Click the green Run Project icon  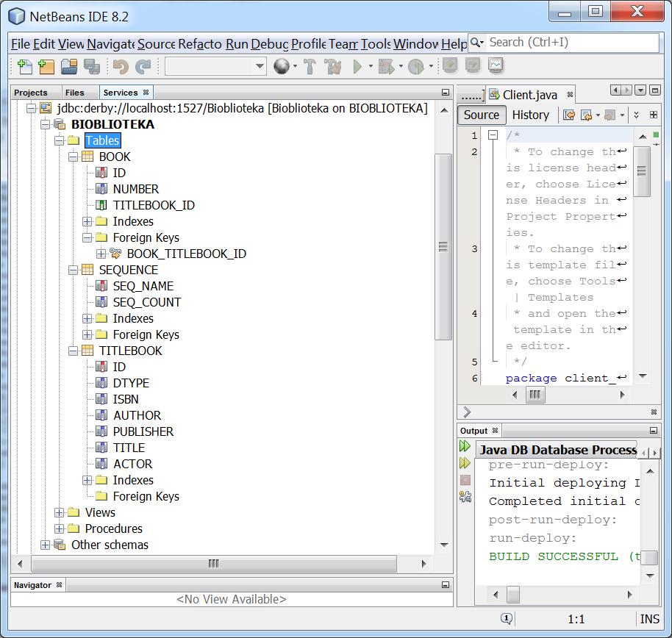click(x=357, y=66)
